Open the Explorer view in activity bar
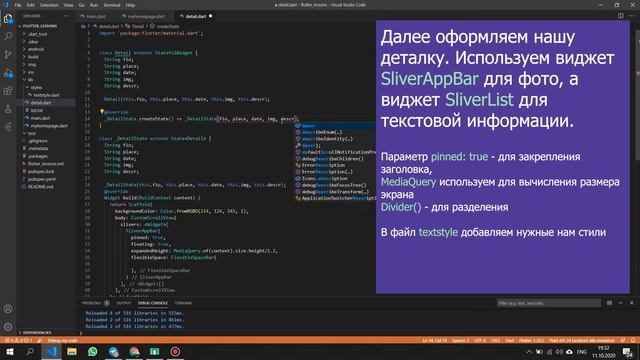Screen dimensions: 640x360 (8, 19)
